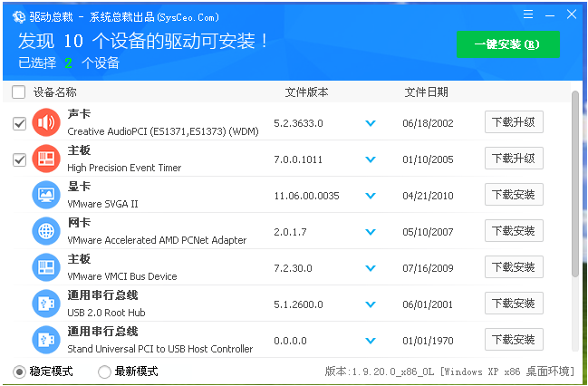Uncheck the High Precision Event Timer checkbox
Image resolution: width=588 pixels, height=386 pixels.
pyautogui.click(x=20, y=159)
